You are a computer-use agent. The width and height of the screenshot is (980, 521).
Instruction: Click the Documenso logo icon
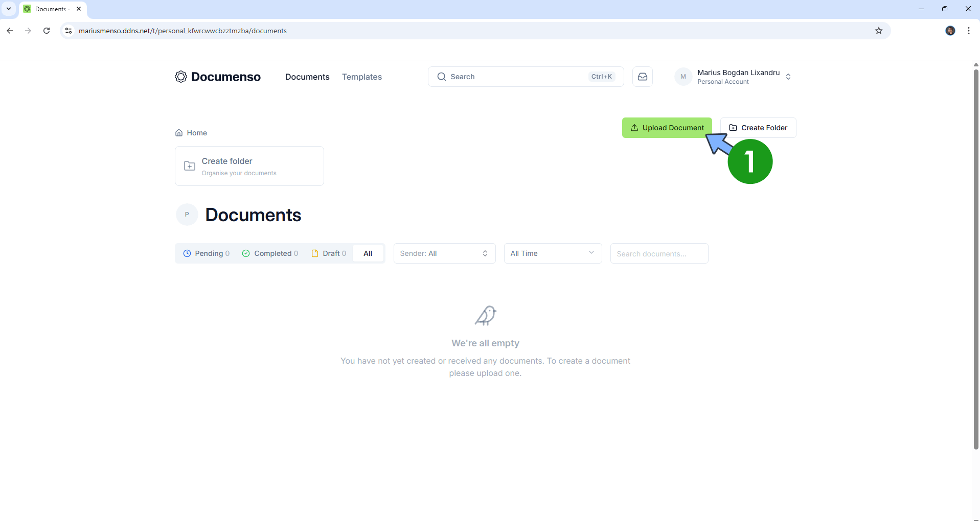click(x=180, y=77)
